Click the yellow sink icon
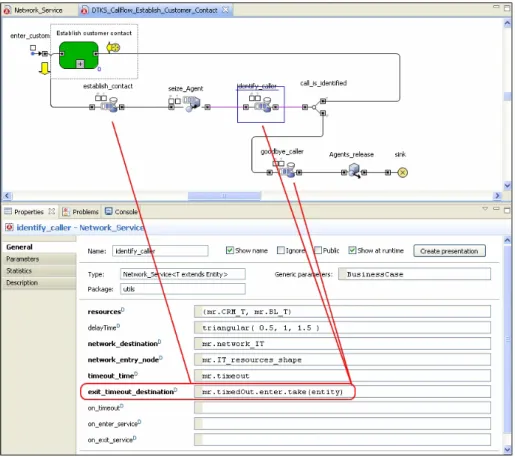 coord(403,172)
